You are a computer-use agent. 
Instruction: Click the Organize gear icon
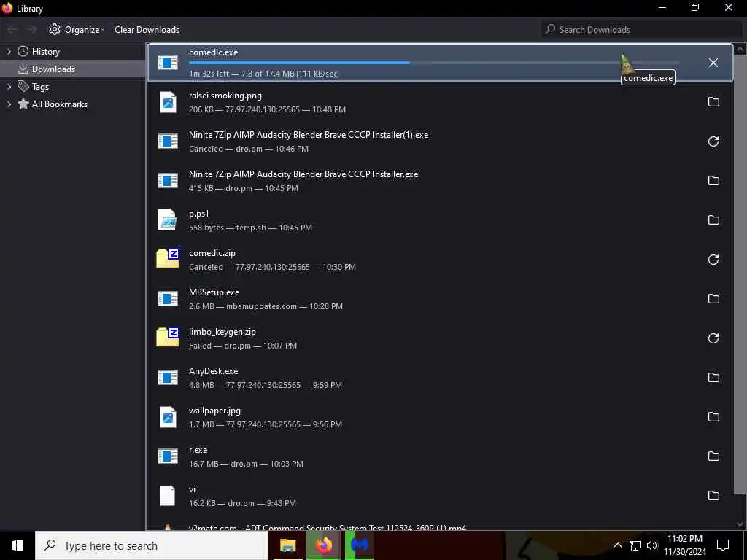pyautogui.click(x=55, y=29)
